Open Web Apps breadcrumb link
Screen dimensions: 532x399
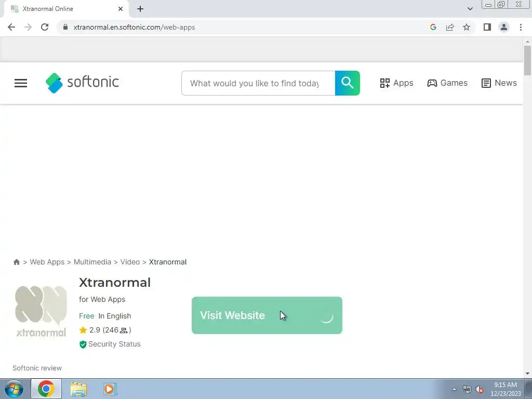point(47,262)
